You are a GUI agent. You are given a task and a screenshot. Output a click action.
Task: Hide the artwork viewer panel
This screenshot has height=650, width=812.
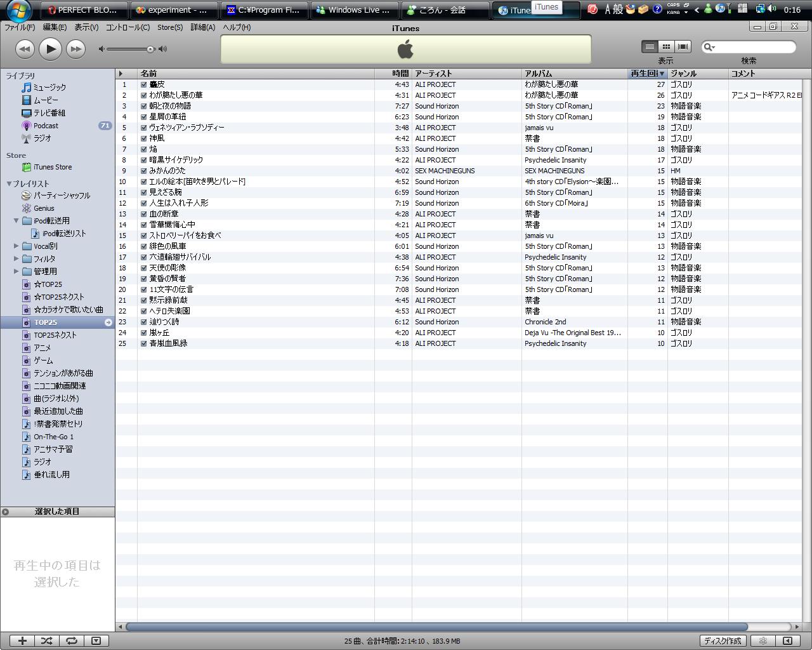[96, 641]
